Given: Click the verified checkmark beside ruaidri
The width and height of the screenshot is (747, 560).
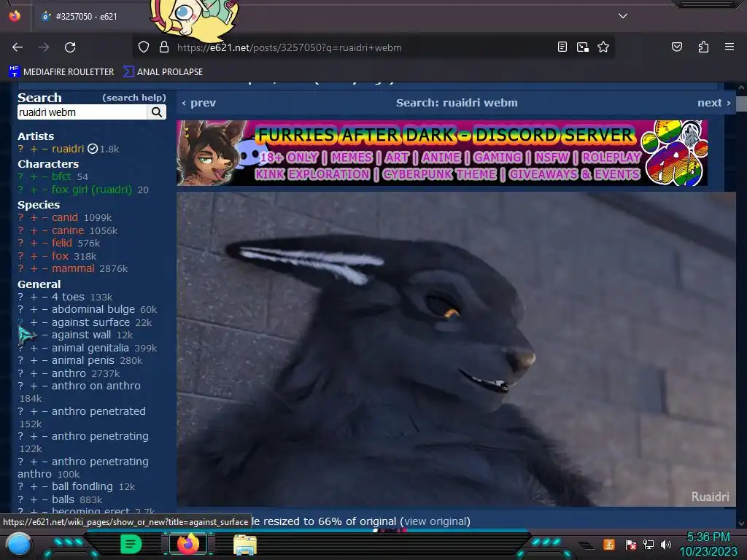Looking at the screenshot, I should point(93,149).
